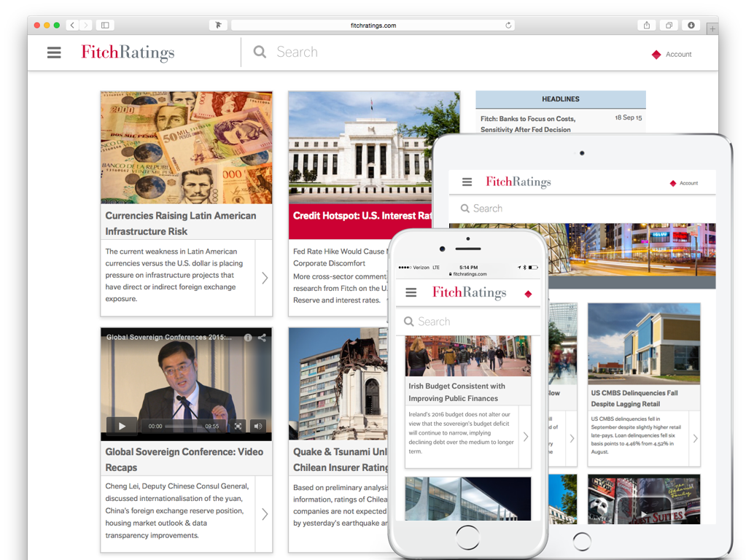Viewport: 746px width, 560px height.
Task: Click the phone search magnifier icon
Action: pos(408,322)
